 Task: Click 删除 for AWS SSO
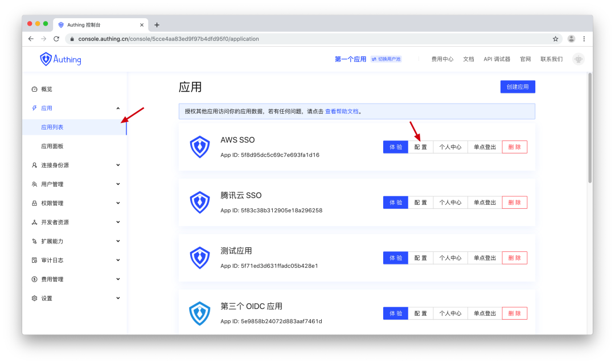click(x=515, y=147)
